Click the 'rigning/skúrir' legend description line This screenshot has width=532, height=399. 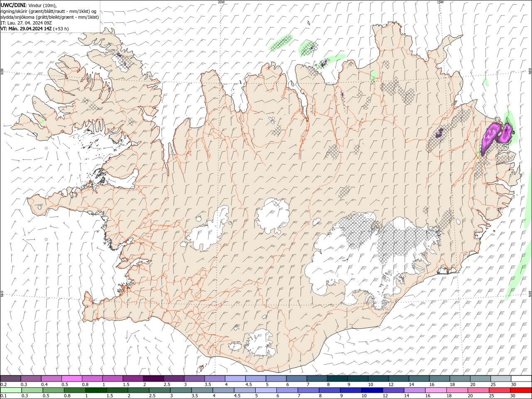coord(49,11)
